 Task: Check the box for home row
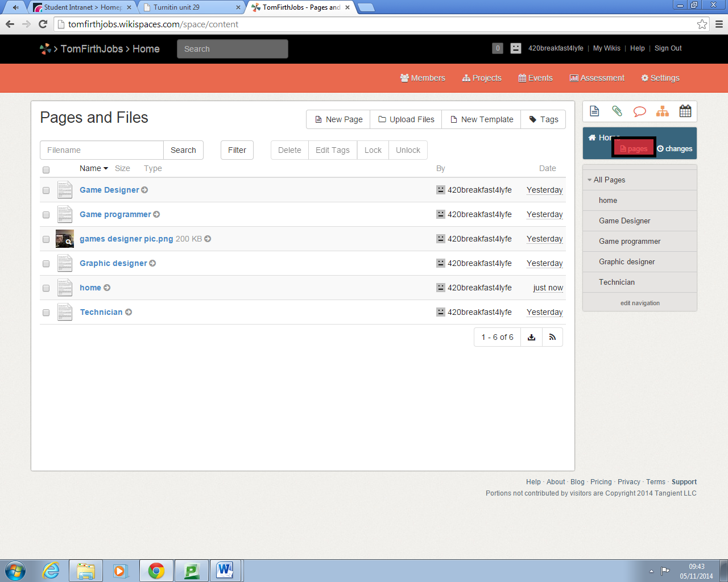click(x=46, y=288)
